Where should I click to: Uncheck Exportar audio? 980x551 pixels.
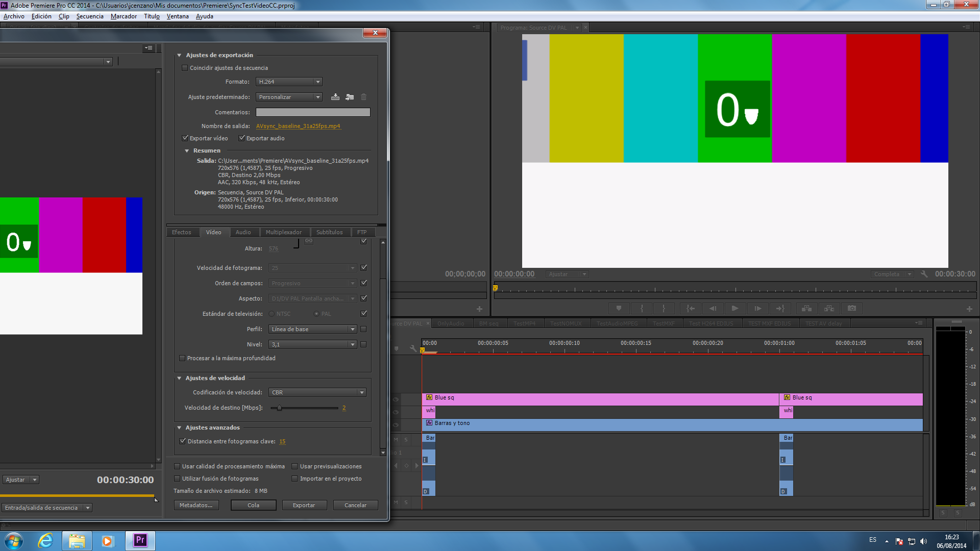pyautogui.click(x=242, y=138)
